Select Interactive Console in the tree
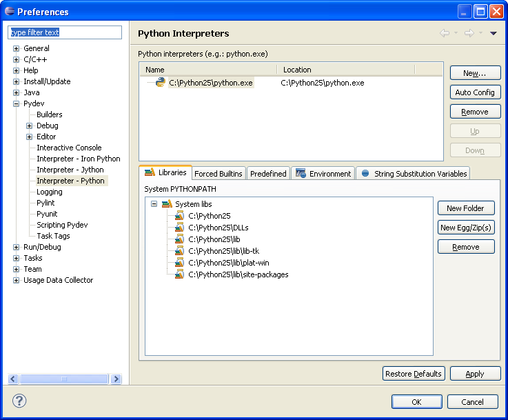This screenshot has width=508, height=420. click(x=69, y=148)
